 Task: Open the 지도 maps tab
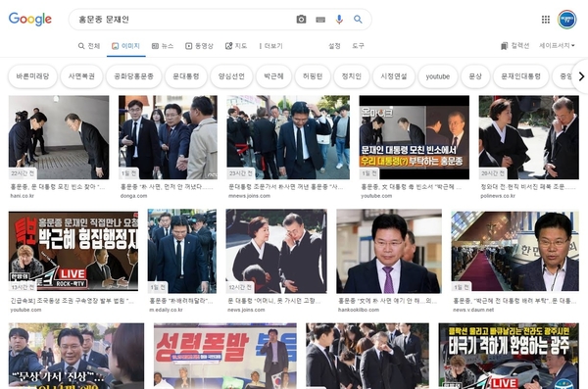(x=236, y=46)
